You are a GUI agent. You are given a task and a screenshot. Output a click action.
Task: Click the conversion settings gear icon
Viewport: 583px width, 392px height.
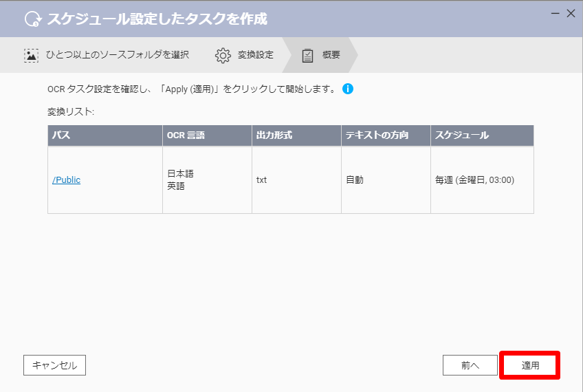(x=223, y=55)
